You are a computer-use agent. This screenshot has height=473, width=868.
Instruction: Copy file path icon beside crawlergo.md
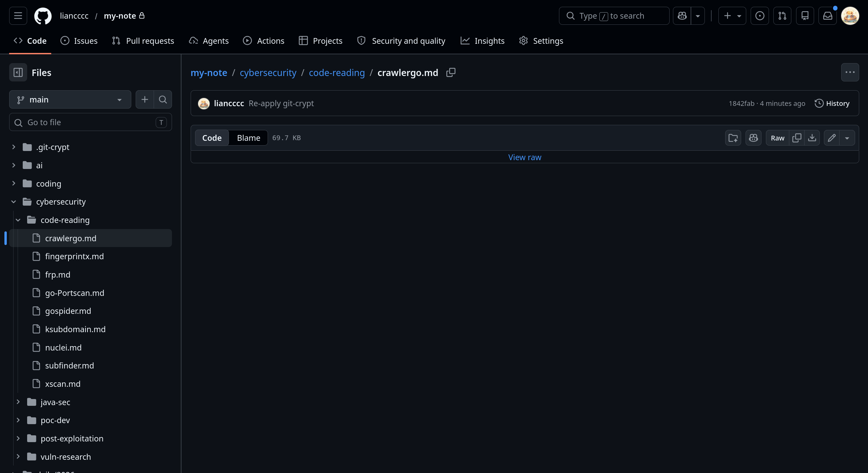451,72
